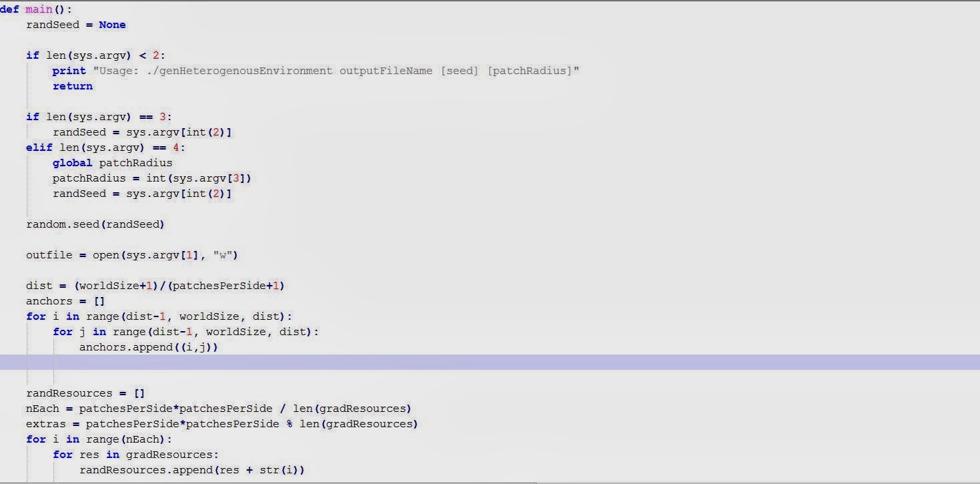Click 'randResources.append(res + str(i))' line

pyautogui.click(x=192, y=470)
